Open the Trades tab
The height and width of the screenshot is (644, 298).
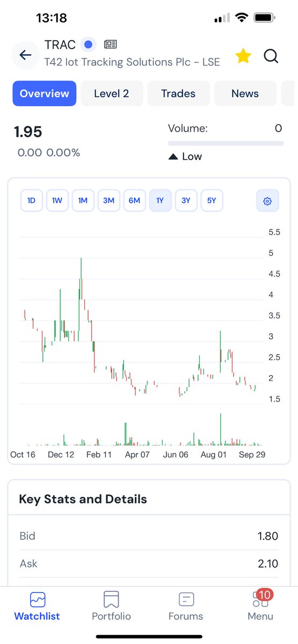pyautogui.click(x=178, y=93)
